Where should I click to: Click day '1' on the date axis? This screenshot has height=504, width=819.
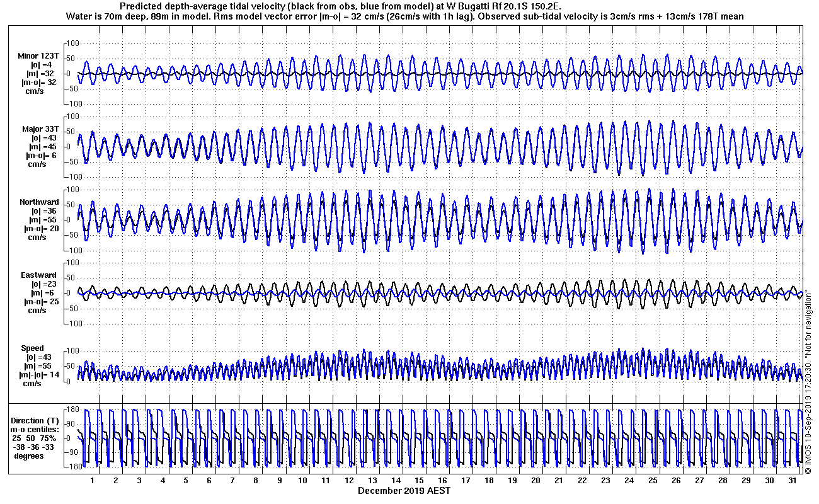(92, 480)
